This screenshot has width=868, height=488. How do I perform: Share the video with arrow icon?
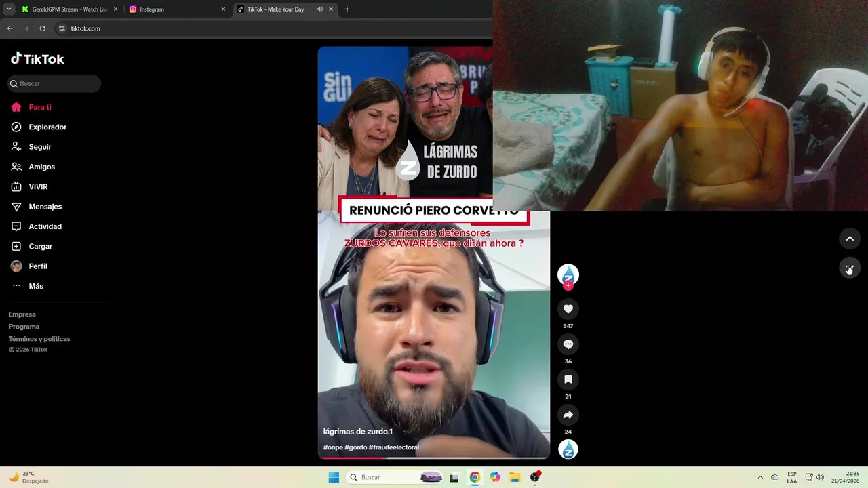coord(568,415)
